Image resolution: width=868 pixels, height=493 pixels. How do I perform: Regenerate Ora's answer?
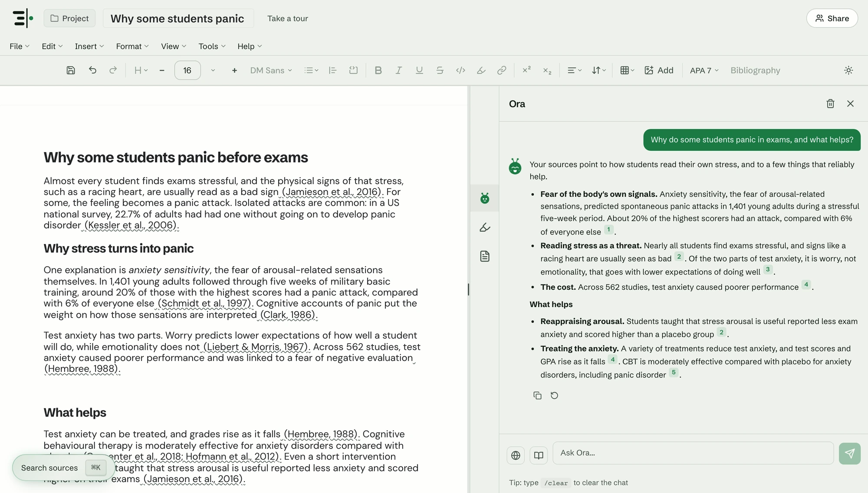[554, 395]
